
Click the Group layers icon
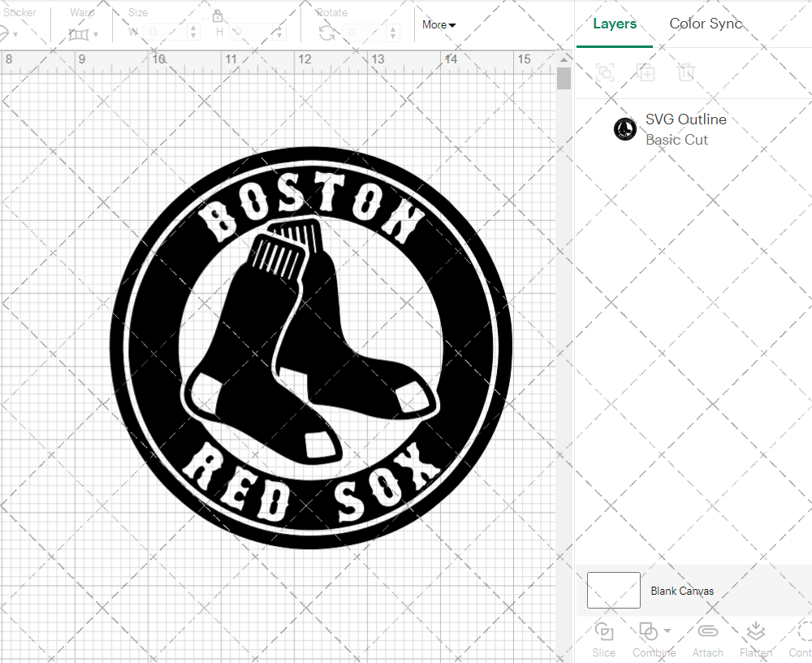605,71
